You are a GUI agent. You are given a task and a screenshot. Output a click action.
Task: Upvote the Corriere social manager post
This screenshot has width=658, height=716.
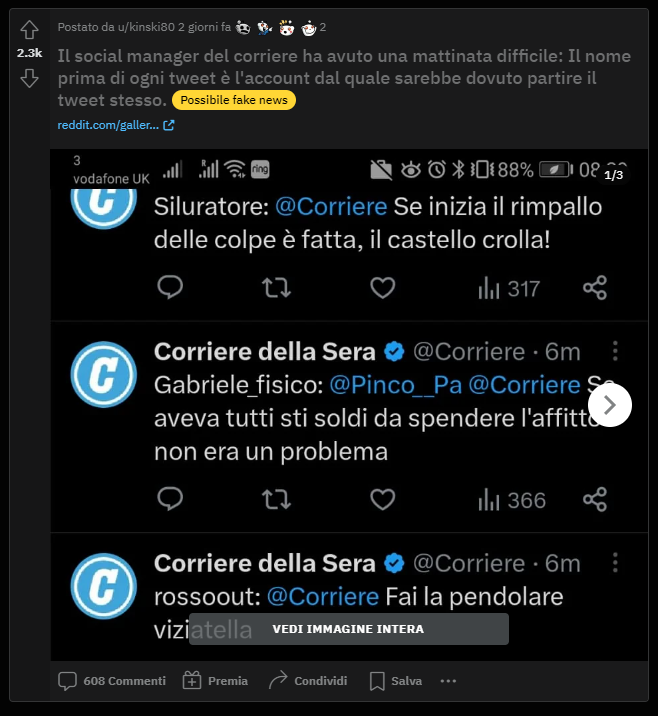coord(30,30)
